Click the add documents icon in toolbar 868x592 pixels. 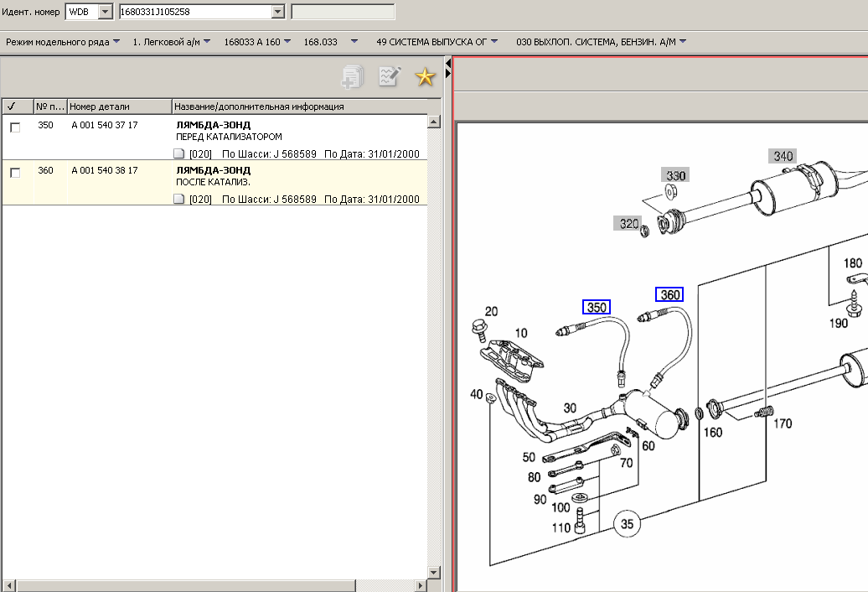click(352, 77)
